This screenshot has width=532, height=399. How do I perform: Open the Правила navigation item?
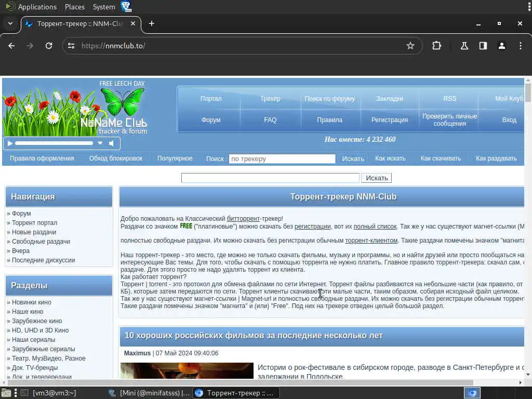[x=329, y=120]
